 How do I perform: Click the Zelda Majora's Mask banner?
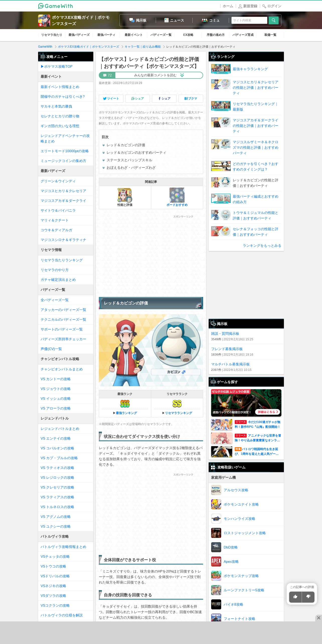click(246, 403)
